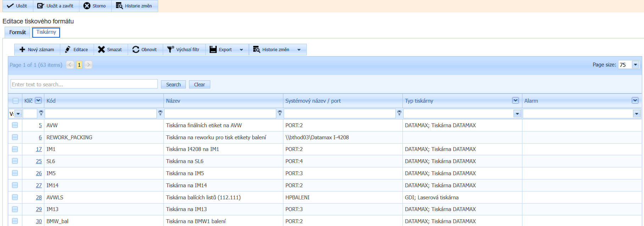Click the Storno cancel icon
Image resolution: width=644 pixels, height=226 pixels.
(87, 6)
